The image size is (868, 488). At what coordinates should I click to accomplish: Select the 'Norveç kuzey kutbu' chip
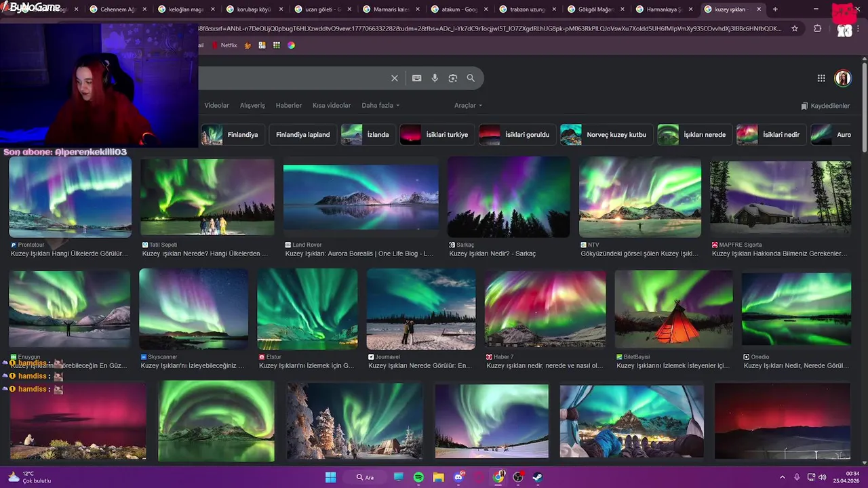coord(606,134)
